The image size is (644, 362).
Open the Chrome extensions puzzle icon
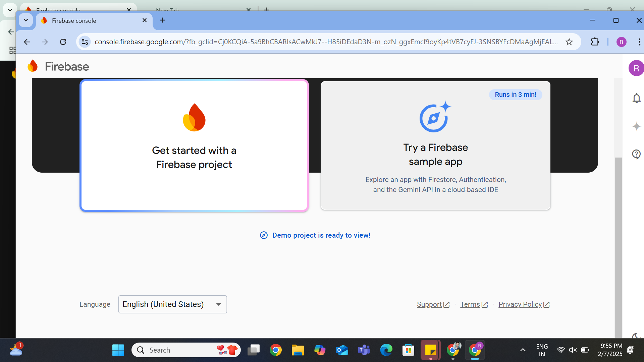595,42
